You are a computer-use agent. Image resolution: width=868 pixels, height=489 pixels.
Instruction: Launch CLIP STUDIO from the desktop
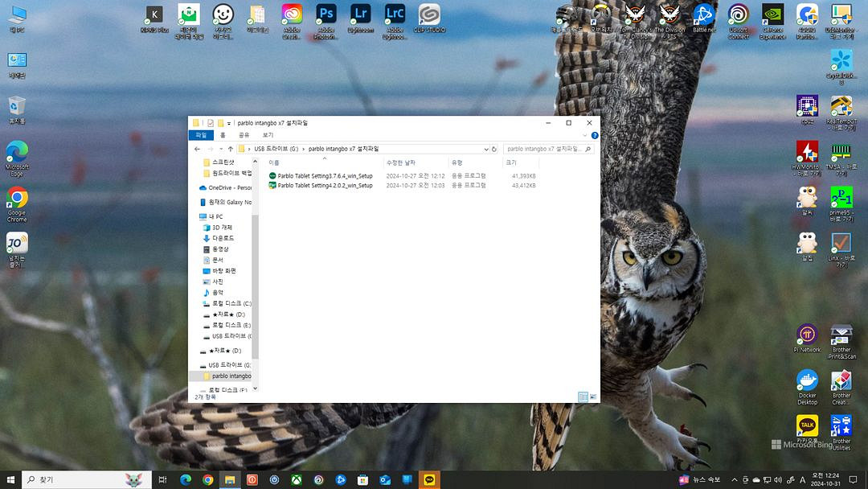pos(429,19)
